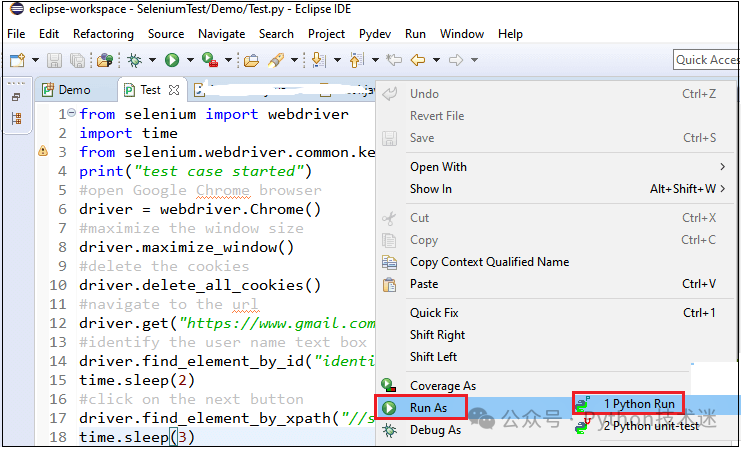
Task: Choose Quick Fix from context menu
Action: point(556,312)
